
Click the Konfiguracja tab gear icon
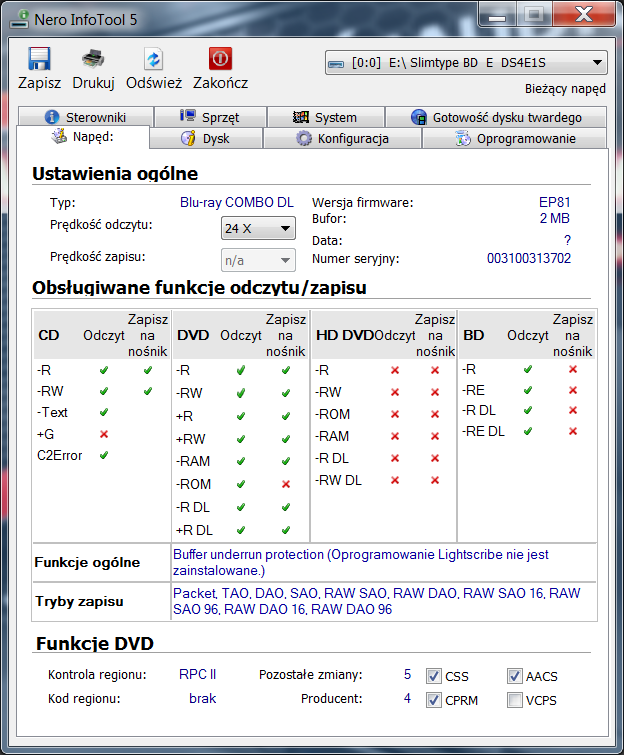tap(304, 139)
